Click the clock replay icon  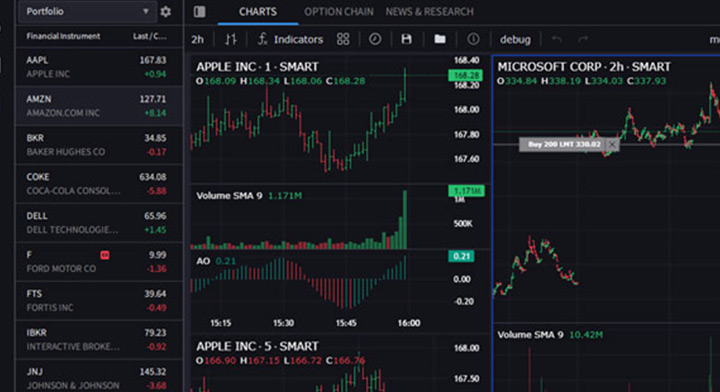[375, 39]
